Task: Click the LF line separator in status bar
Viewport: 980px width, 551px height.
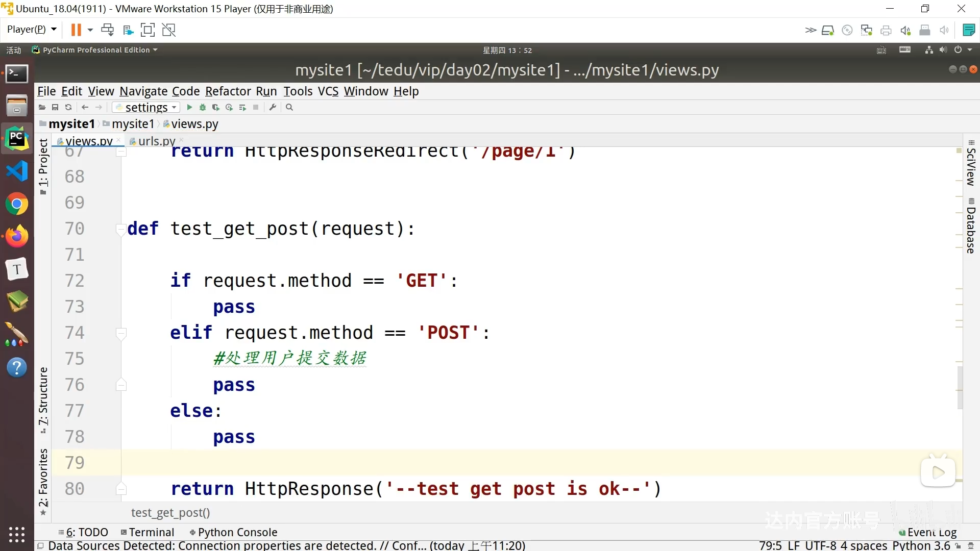Action: 794,545
